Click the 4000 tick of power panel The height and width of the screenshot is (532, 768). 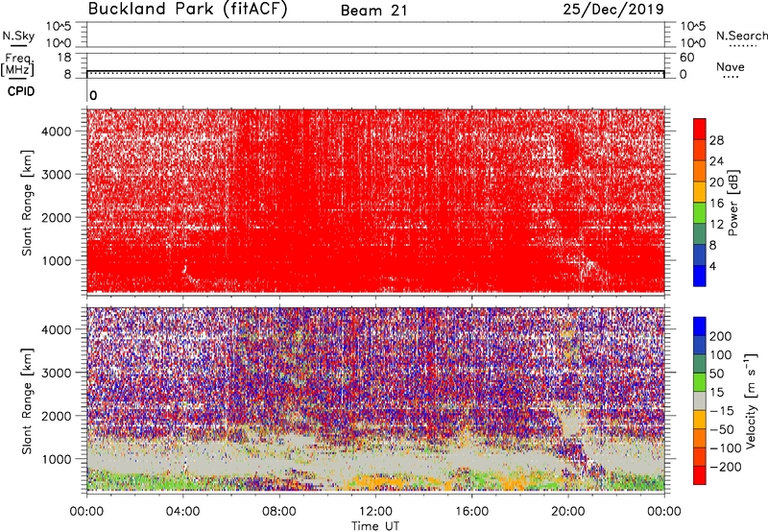coord(57,132)
